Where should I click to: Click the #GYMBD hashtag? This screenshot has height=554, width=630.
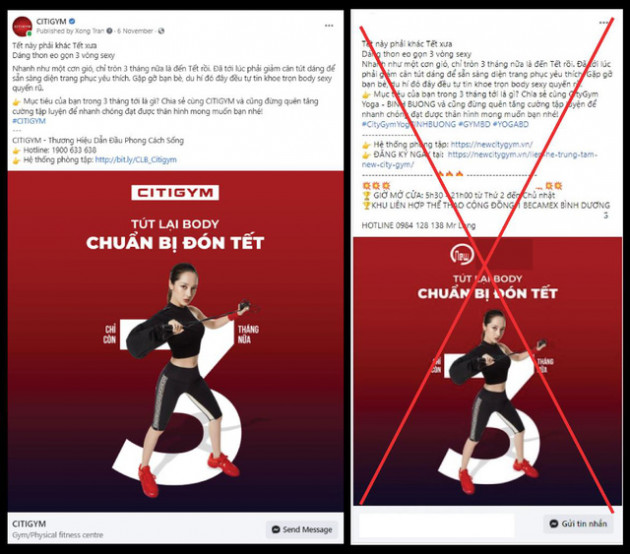tap(474, 124)
